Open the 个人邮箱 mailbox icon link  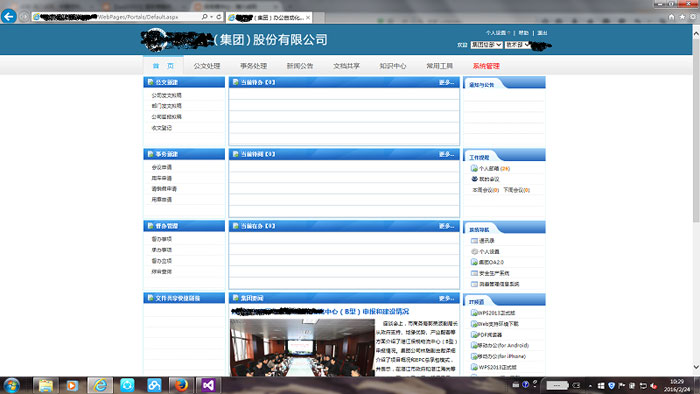click(x=474, y=168)
